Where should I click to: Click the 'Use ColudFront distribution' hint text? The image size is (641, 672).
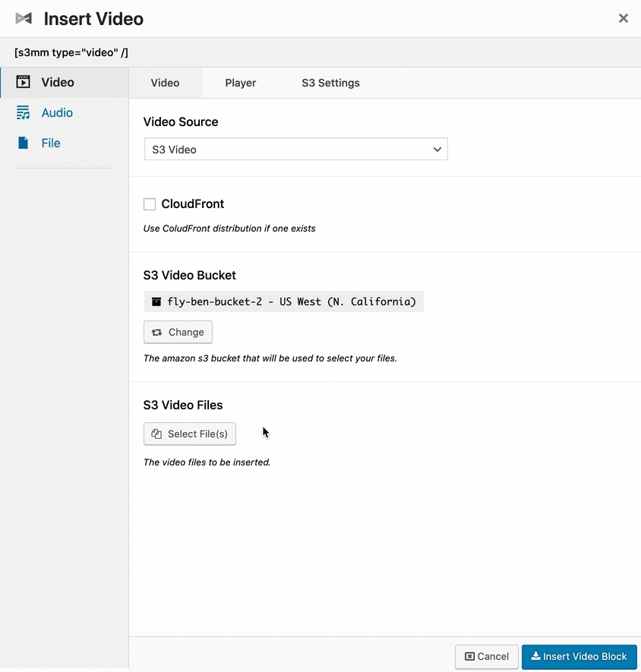pyautogui.click(x=229, y=229)
